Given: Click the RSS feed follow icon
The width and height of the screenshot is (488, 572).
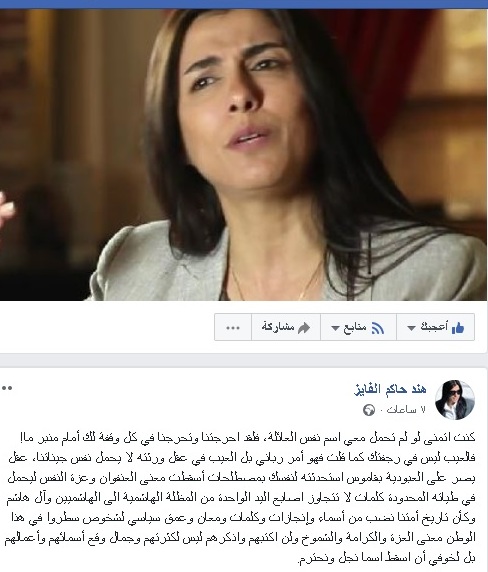Looking at the screenshot, I should [x=377, y=328].
